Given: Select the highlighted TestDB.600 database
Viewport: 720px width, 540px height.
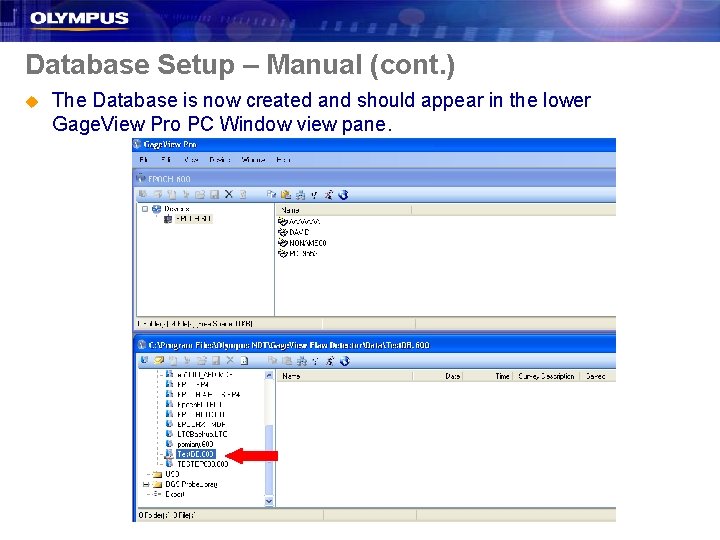Looking at the screenshot, I should coord(196,454).
